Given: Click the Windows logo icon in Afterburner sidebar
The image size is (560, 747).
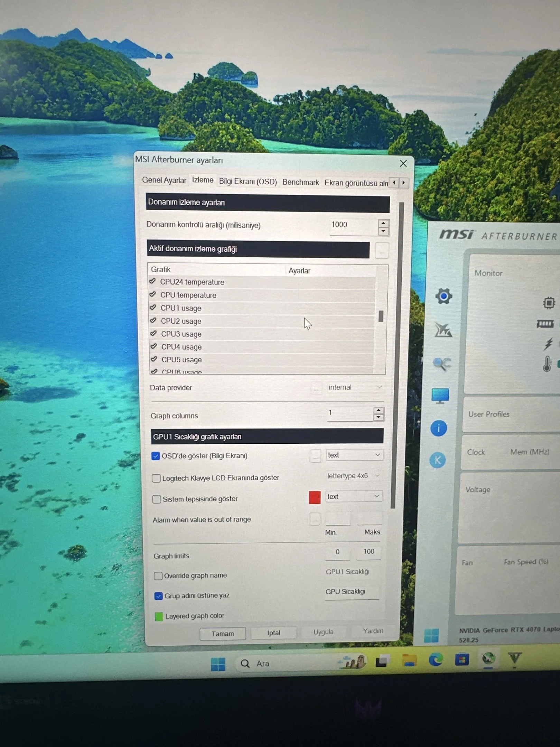Looking at the screenshot, I should coord(431,635).
